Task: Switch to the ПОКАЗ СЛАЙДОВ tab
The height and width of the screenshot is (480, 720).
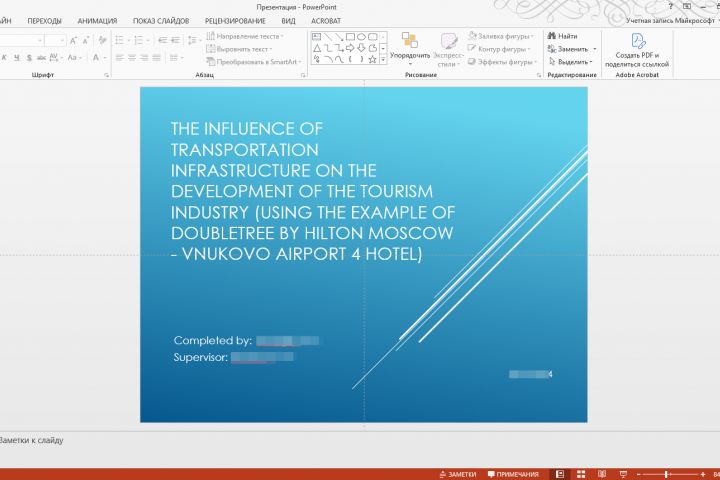Action: coord(161,21)
